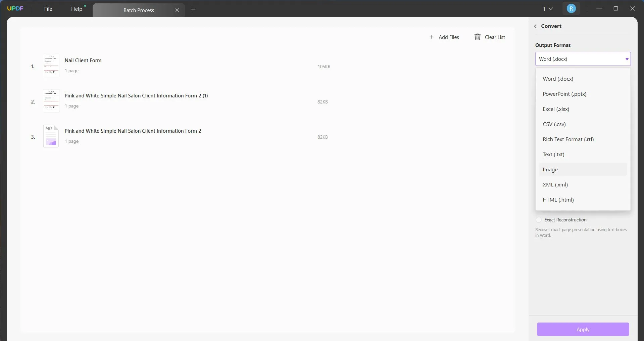
Task: Select Pink and White Form 2 (1) name
Action: coord(136,96)
